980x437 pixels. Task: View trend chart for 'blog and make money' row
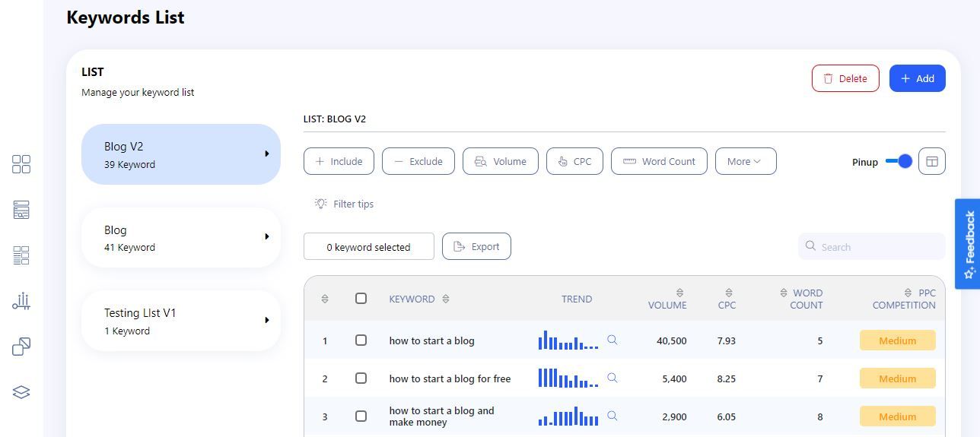568,416
